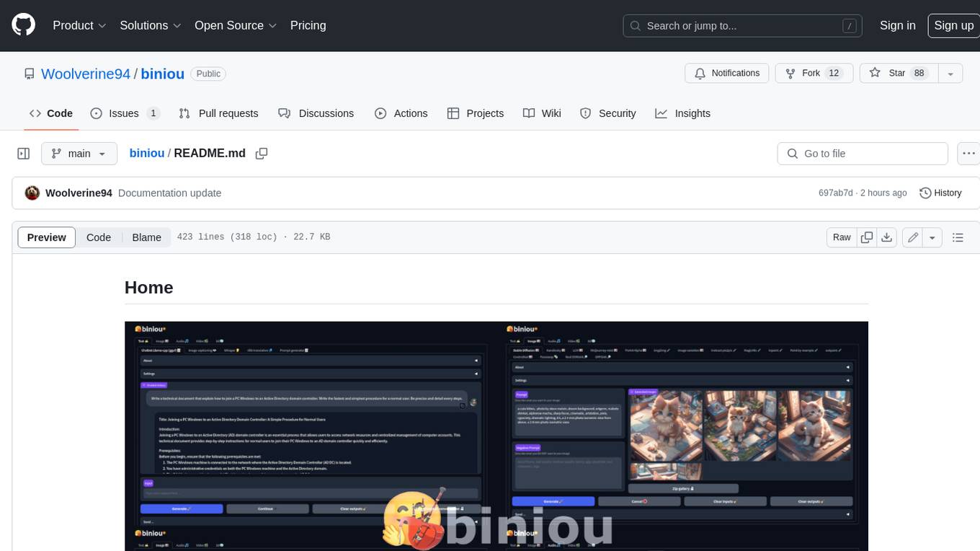This screenshot has width=980, height=551.
Task: Open the Woolverine94 owner profile link
Action: coord(86,74)
